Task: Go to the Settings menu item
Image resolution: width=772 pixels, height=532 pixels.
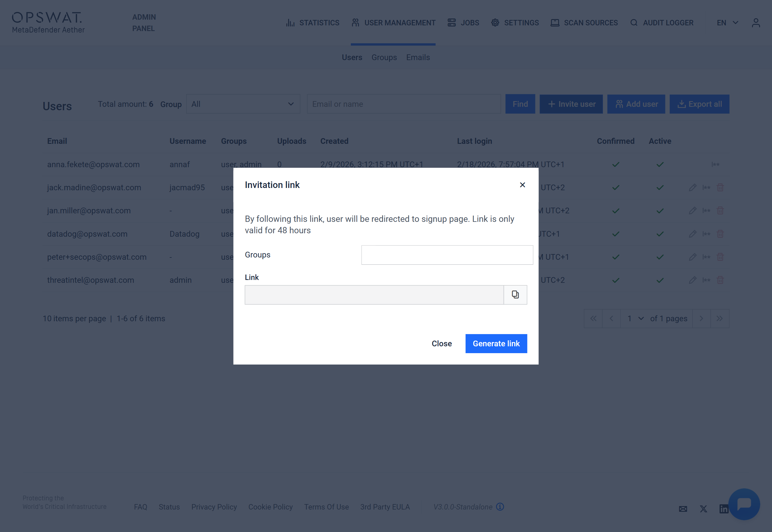Action: point(515,23)
